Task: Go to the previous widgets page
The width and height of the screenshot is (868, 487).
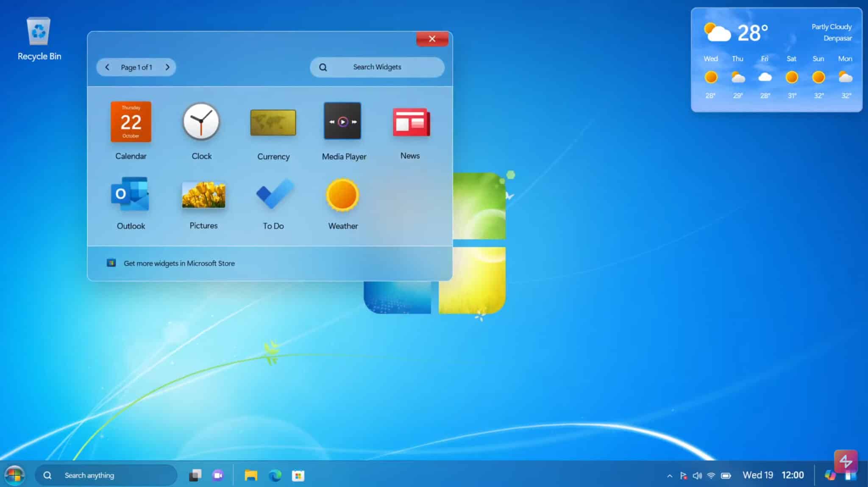Action: click(107, 67)
